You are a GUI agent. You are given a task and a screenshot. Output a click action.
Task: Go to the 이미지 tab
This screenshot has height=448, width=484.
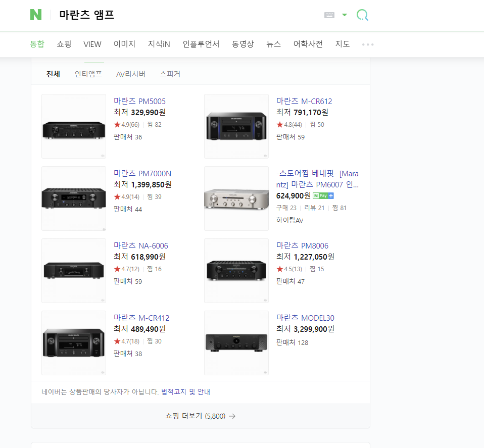coord(124,44)
